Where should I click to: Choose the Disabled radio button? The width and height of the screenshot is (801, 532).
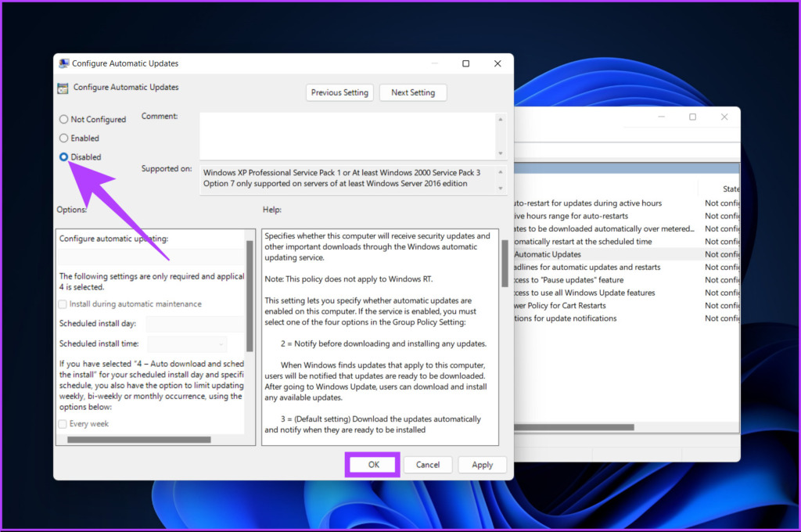64,157
